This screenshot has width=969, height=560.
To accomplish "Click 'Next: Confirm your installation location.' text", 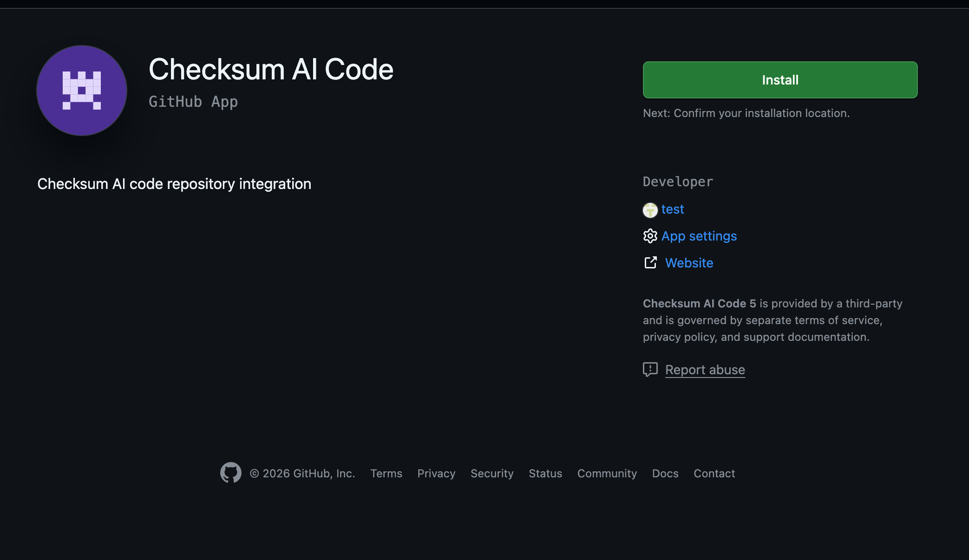I will (x=746, y=113).
